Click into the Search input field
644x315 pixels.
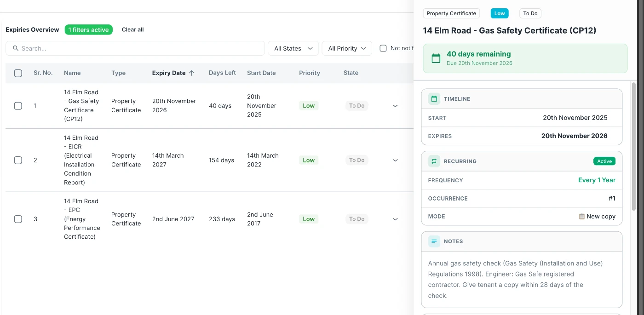(135, 48)
